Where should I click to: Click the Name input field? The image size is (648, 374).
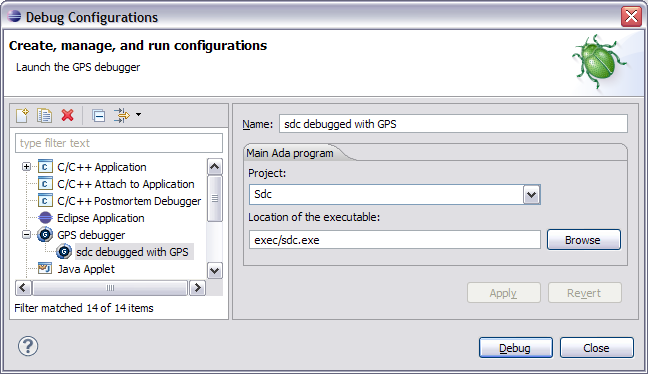[453, 124]
